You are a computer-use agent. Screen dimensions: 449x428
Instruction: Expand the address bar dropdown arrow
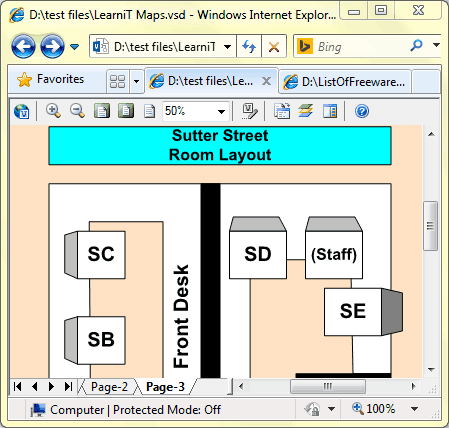pyautogui.click(x=227, y=47)
